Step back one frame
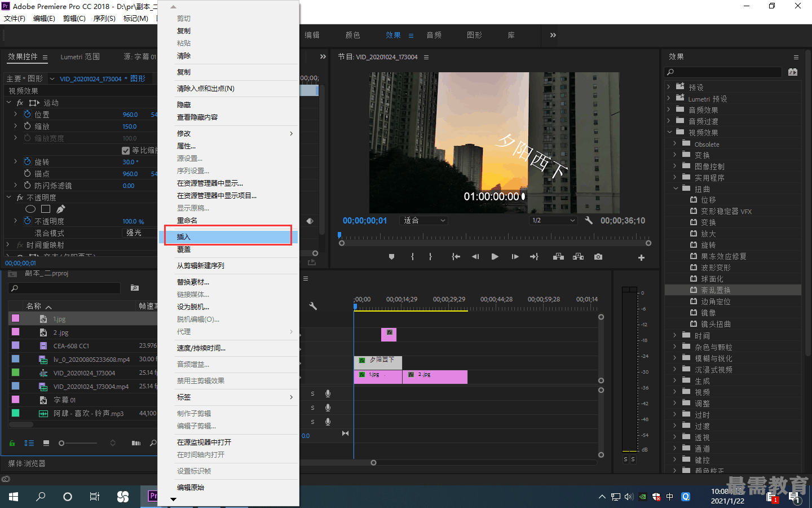The width and height of the screenshot is (812, 508). pos(475,257)
